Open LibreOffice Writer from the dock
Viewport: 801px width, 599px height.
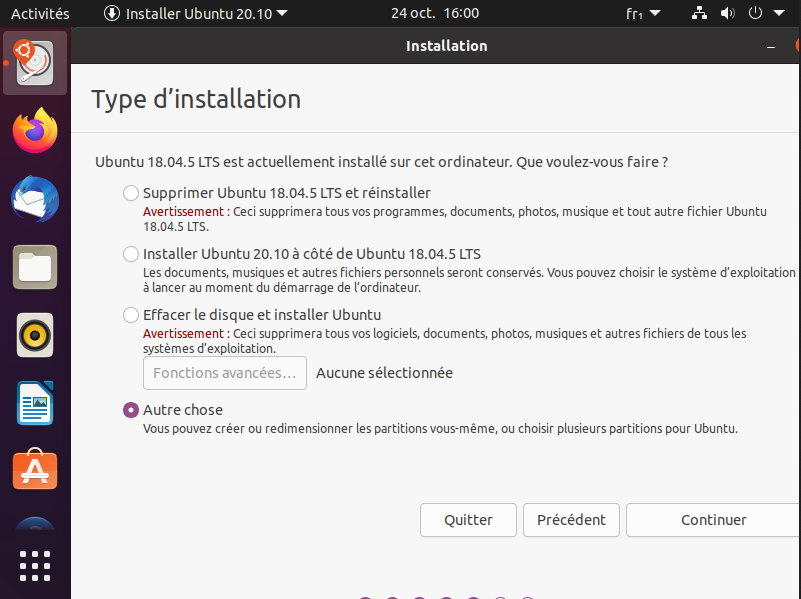35,403
